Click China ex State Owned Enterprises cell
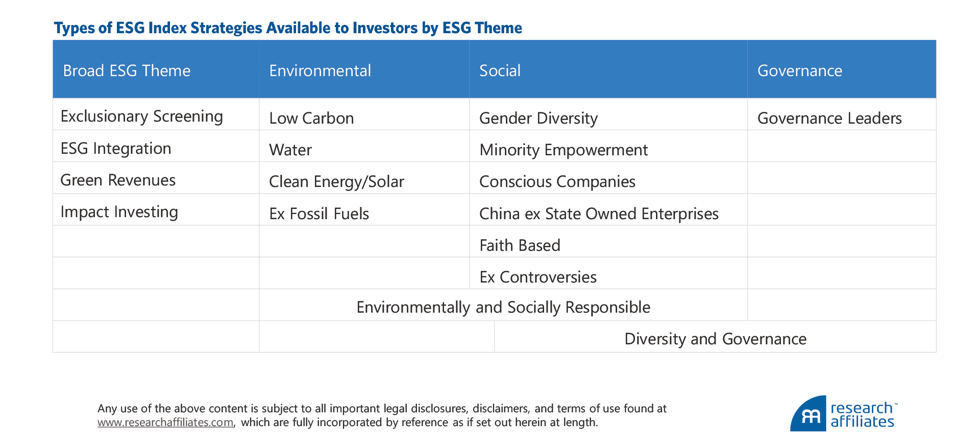The height and width of the screenshot is (446, 980). tap(599, 214)
